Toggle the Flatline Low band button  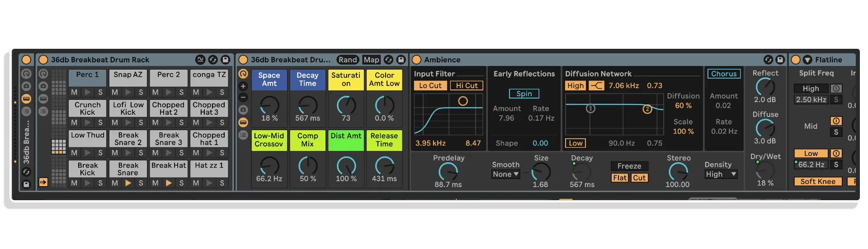point(811,153)
